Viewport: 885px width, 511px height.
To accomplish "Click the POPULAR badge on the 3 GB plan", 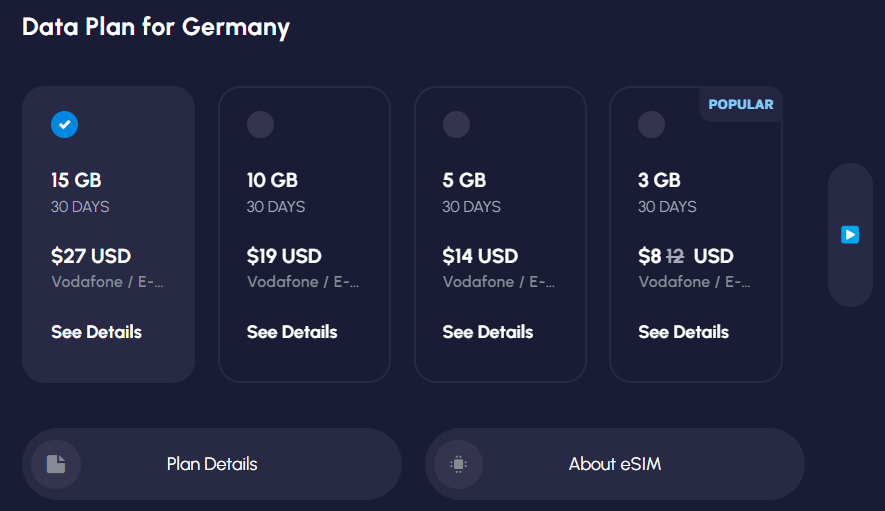I will 741,104.
